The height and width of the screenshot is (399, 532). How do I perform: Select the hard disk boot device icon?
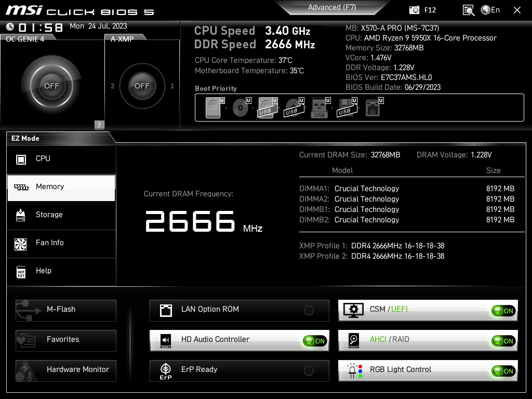click(215, 108)
